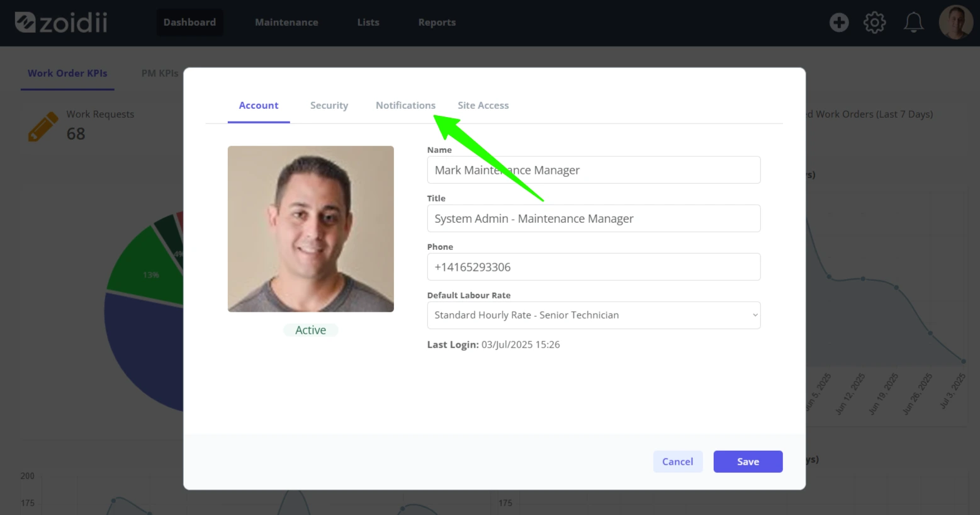Open the Lists menu

368,23
